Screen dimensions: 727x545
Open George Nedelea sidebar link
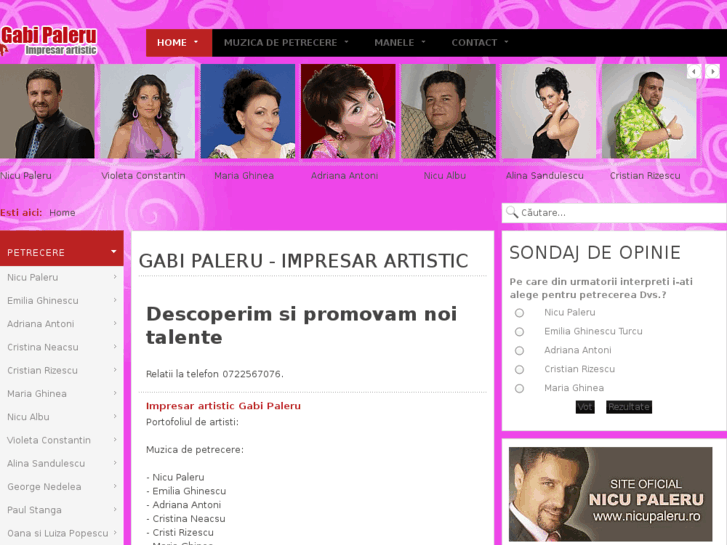[x=44, y=486]
